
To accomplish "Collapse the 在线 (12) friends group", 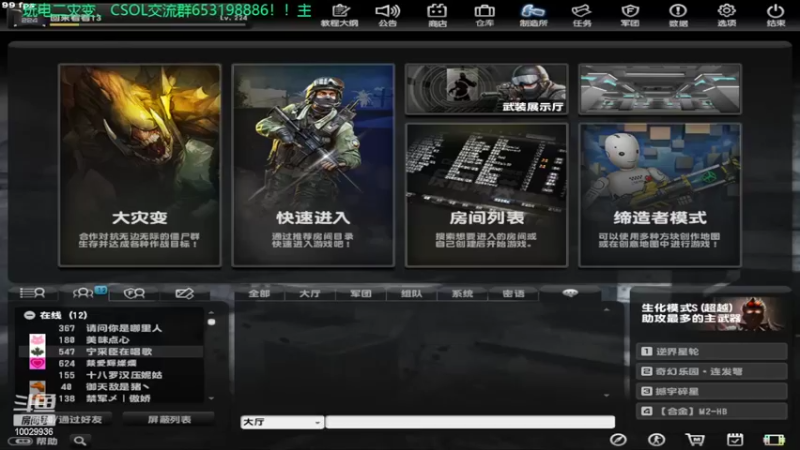I will [29, 315].
